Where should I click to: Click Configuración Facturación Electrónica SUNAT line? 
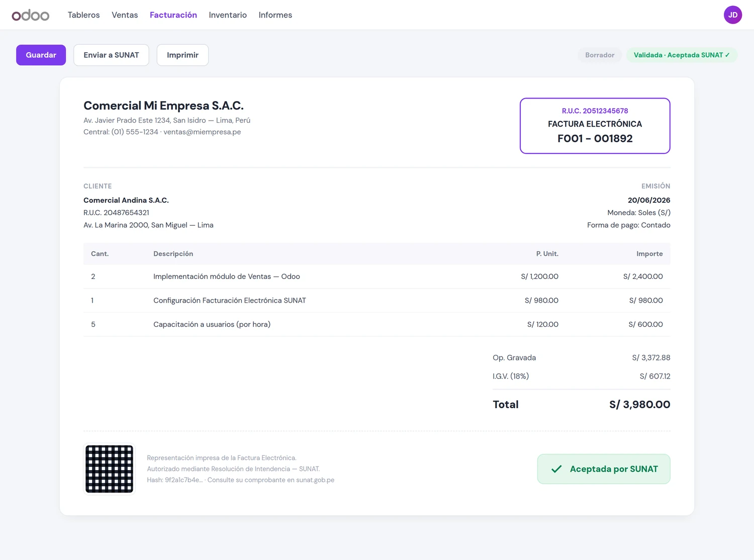[x=230, y=301]
